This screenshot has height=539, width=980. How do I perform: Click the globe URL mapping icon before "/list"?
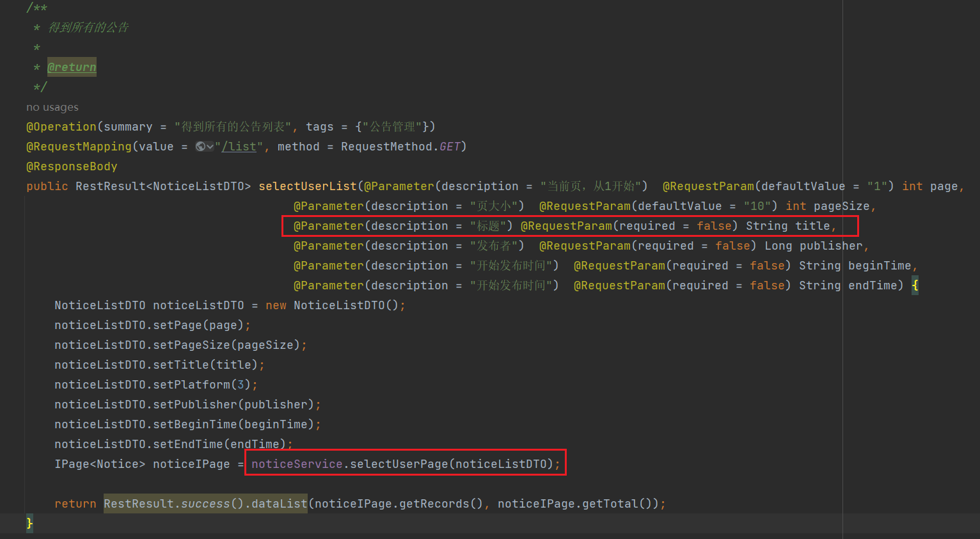click(x=200, y=147)
